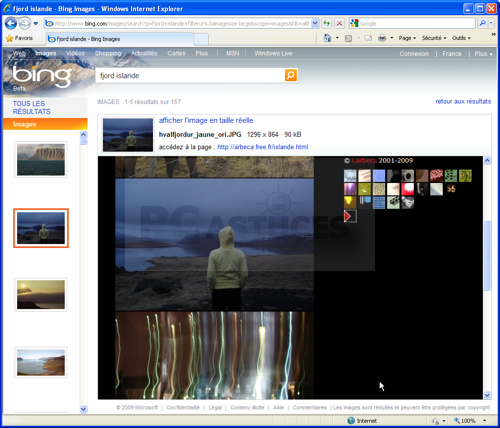Image resolution: width=500 pixels, height=428 pixels.
Task: Click the Windows Live link
Action: tap(273, 53)
